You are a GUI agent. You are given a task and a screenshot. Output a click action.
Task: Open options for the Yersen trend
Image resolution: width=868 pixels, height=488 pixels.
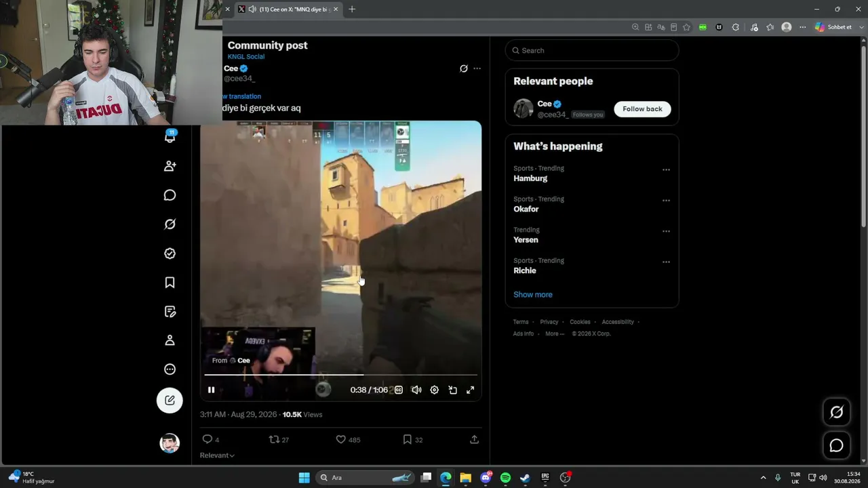(666, 231)
